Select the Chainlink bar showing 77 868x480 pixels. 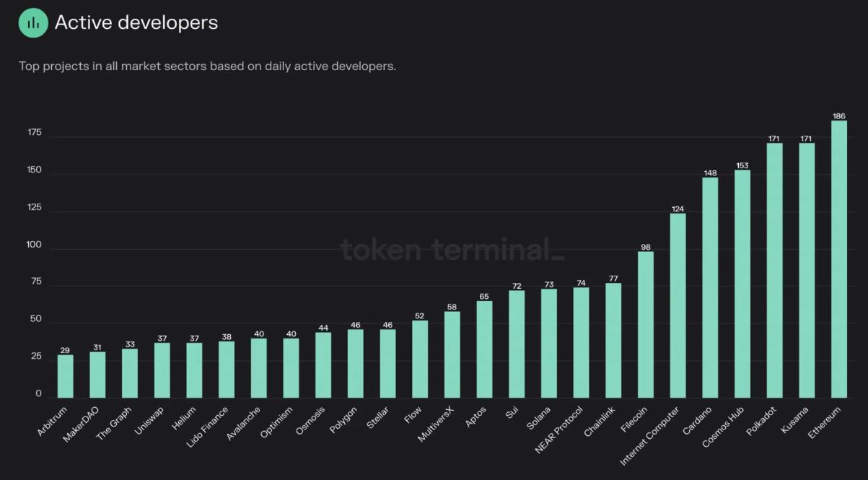(613, 341)
